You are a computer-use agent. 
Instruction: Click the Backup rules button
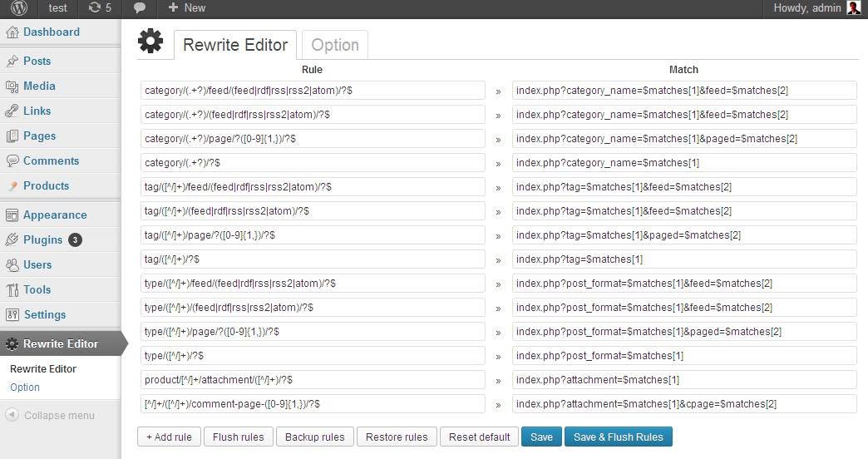pyautogui.click(x=314, y=437)
